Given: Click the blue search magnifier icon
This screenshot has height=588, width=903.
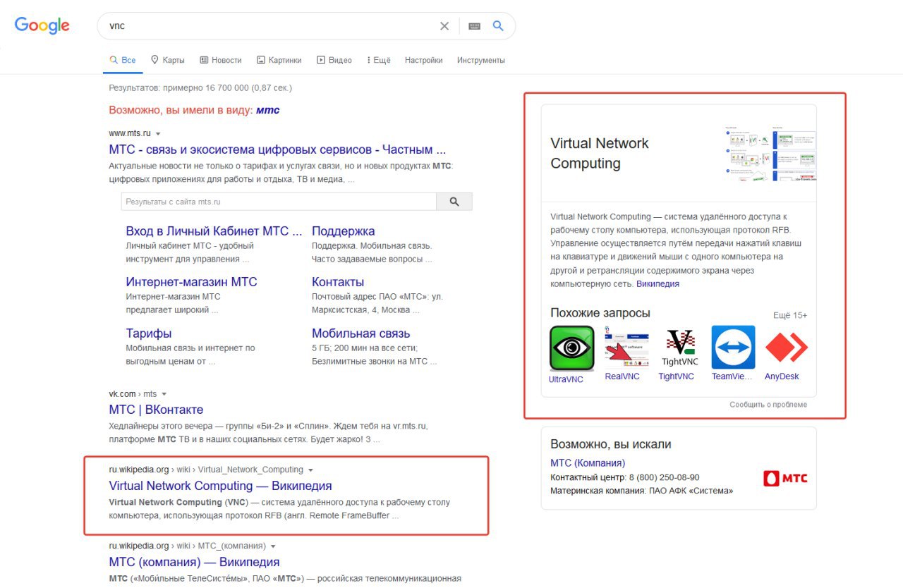Looking at the screenshot, I should (x=498, y=26).
